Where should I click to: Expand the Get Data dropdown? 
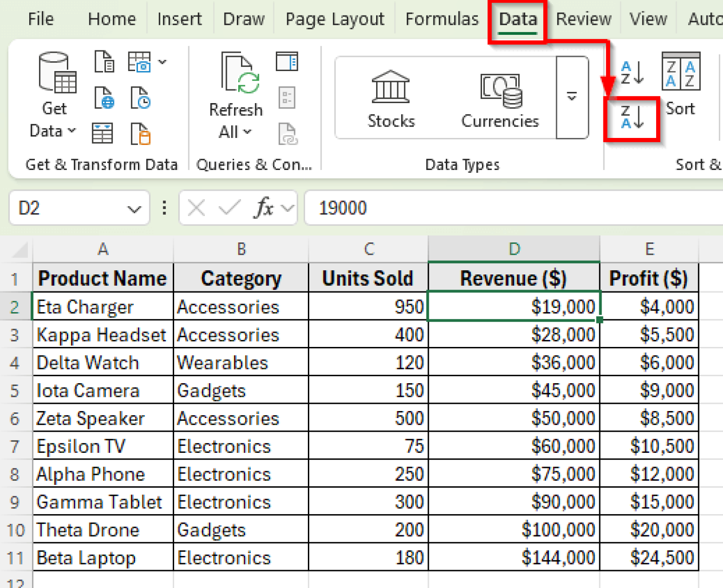coord(71,131)
